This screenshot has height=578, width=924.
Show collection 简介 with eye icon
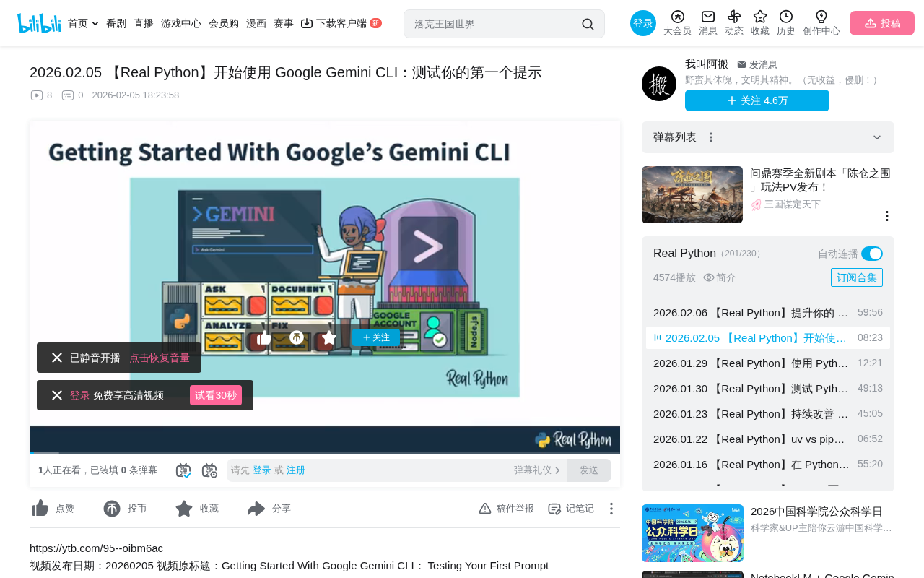[720, 277]
